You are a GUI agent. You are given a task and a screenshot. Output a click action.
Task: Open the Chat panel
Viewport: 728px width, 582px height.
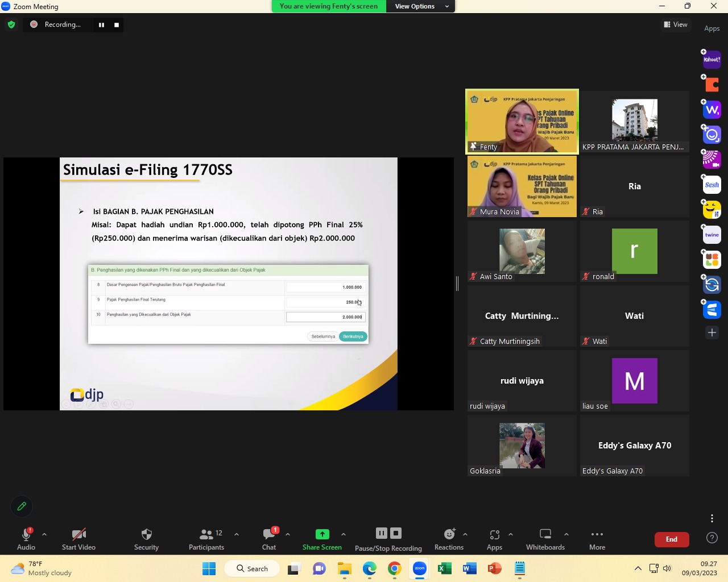click(x=269, y=539)
